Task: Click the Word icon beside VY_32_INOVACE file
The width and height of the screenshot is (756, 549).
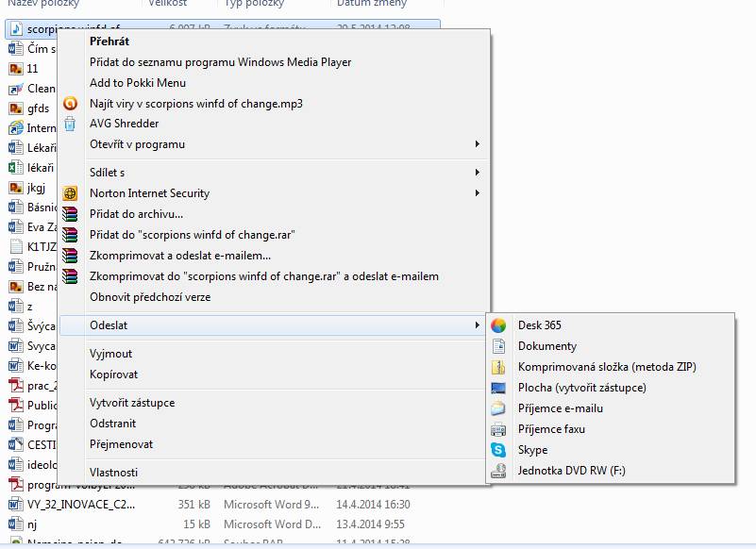Action: (x=16, y=504)
